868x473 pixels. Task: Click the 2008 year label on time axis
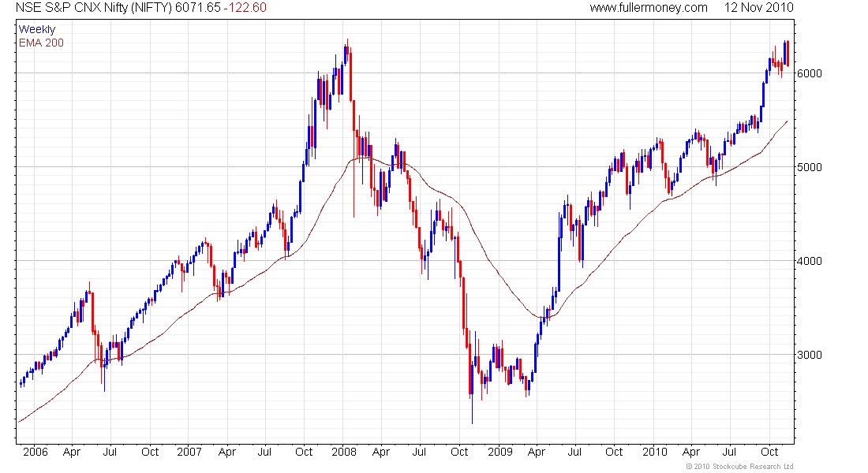[x=344, y=452]
